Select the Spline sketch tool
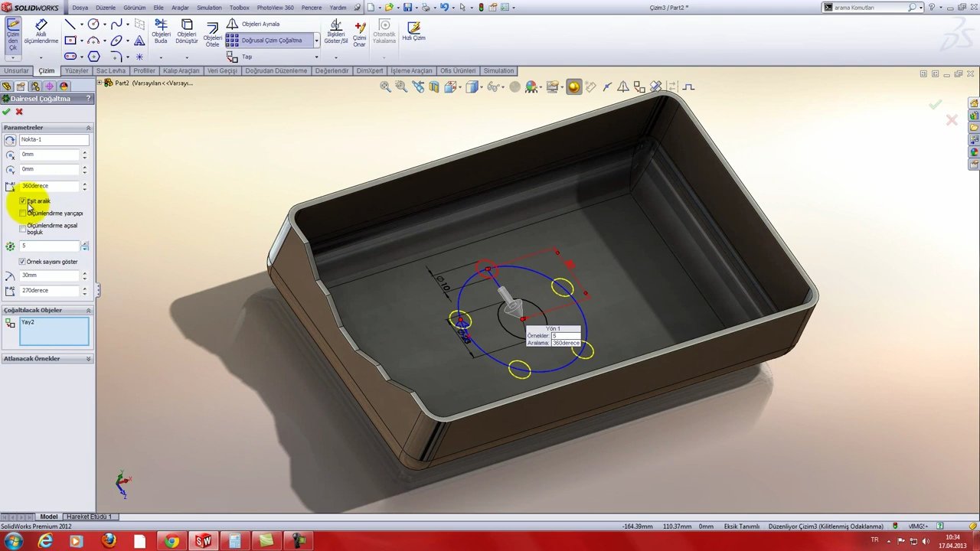 point(116,24)
